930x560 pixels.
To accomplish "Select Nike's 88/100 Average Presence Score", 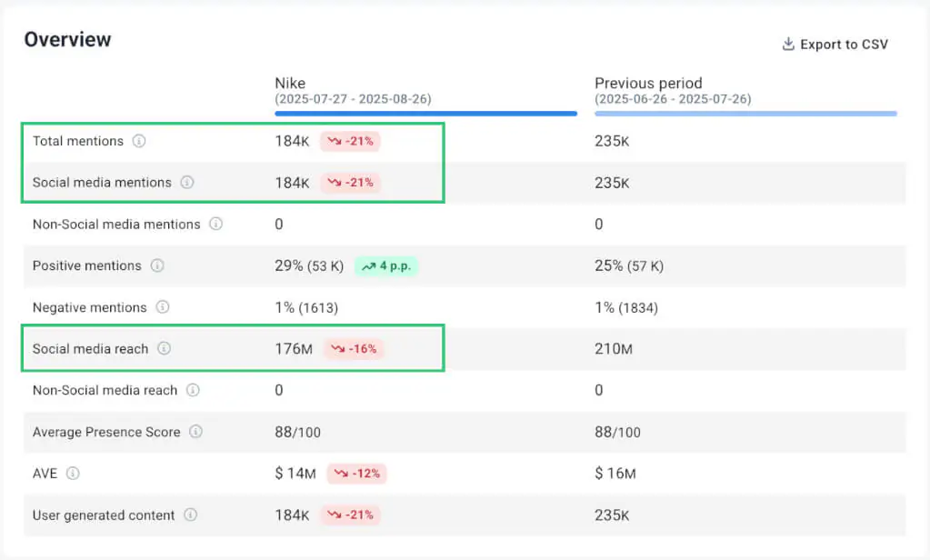I will pyautogui.click(x=298, y=432).
